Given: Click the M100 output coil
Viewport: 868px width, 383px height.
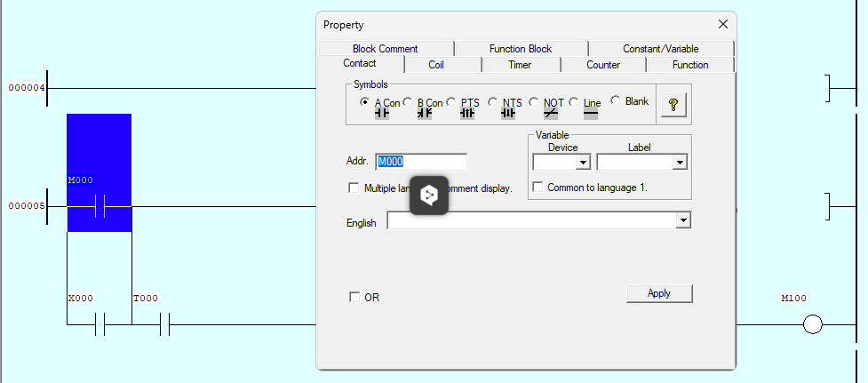Looking at the screenshot, I should [x=812, y=324].
